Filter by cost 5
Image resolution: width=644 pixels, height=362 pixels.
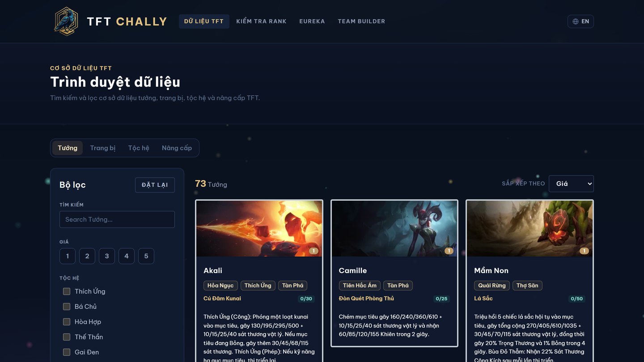click(146, 256)
